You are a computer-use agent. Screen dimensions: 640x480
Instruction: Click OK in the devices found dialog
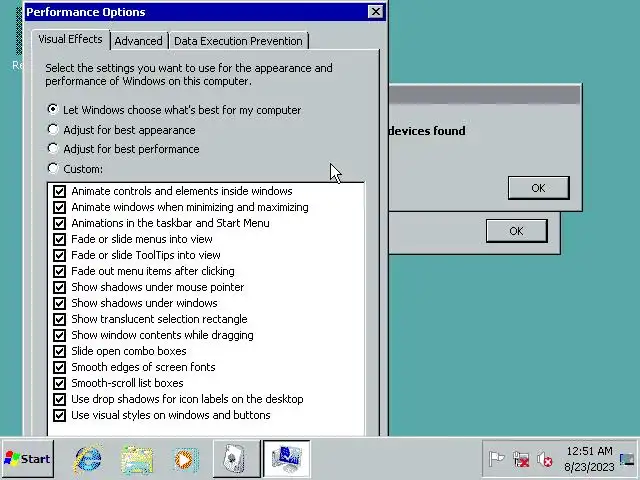538,188
